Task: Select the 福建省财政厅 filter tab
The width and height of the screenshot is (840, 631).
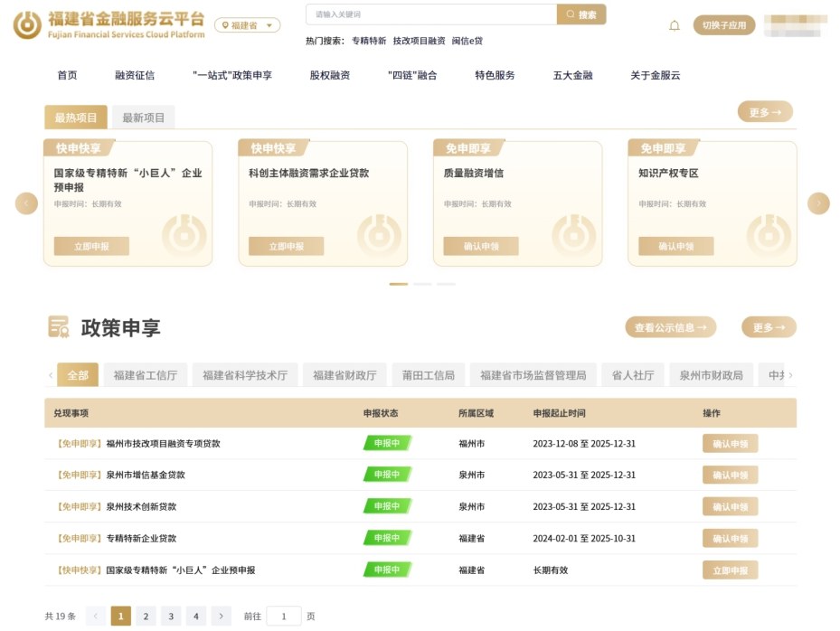Action: [x=344, y=374]
